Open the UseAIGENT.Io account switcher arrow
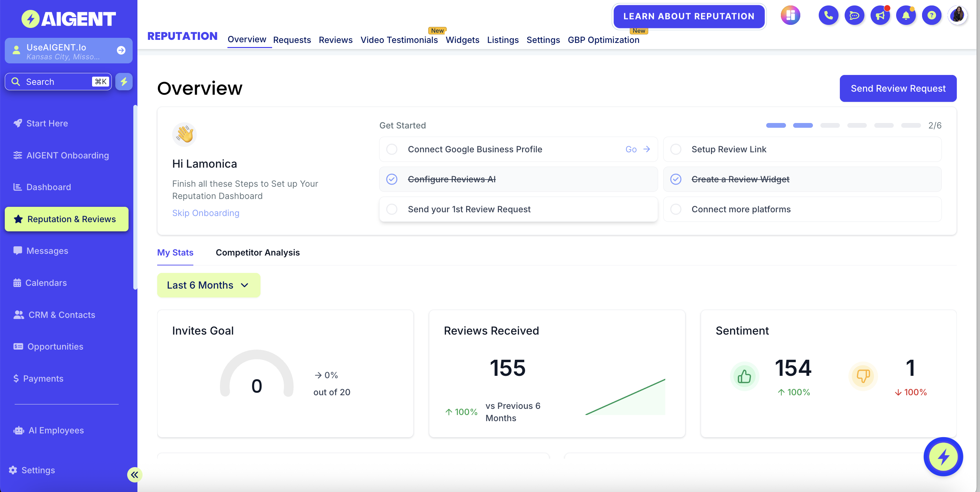The height and width of the screenshot is (492, 980). (x=121, y=50)
